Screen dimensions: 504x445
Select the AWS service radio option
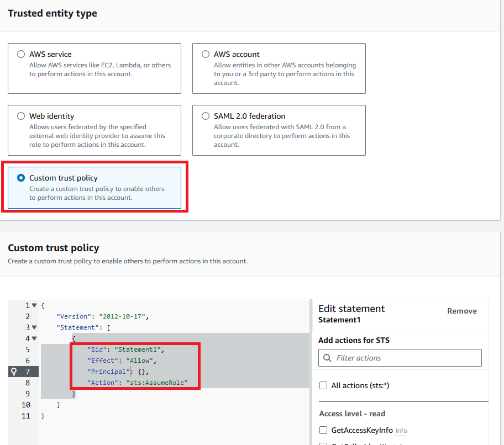pyautogui.click(x=21, y=54)
